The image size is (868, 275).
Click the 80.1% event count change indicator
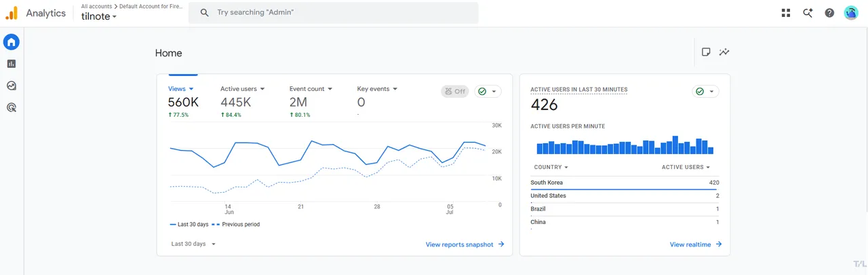point(300,115)
